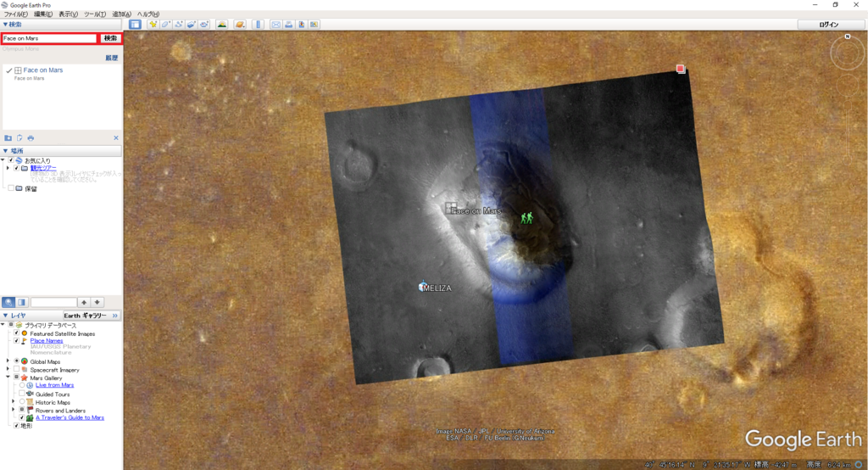
Task: Click the 検索 search button
Action: [111, 38]
